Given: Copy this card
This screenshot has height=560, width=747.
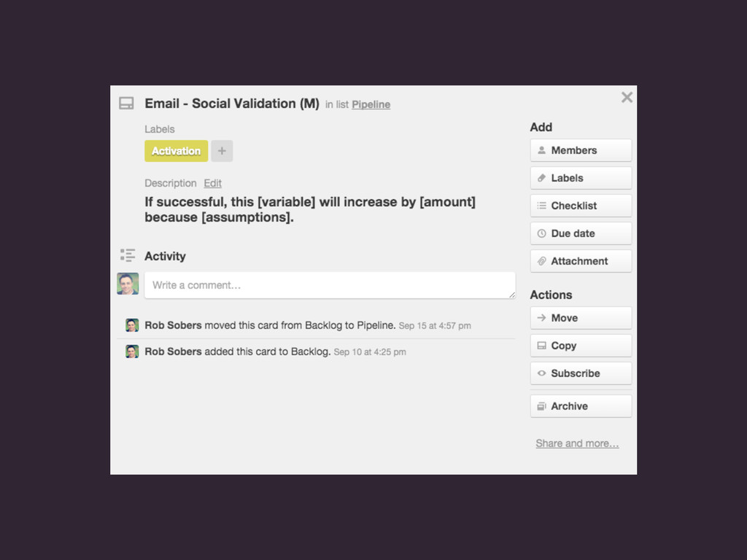Looking at the screenshot, I should (581, 346).
